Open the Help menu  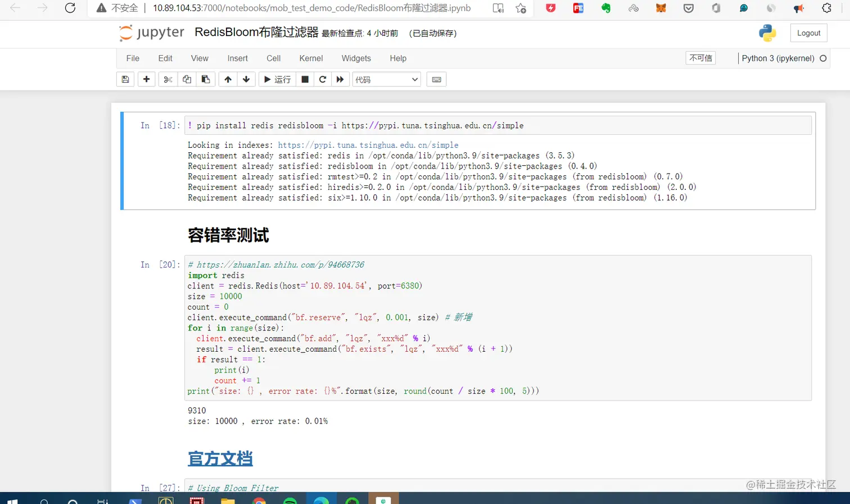tap(398, 58)
